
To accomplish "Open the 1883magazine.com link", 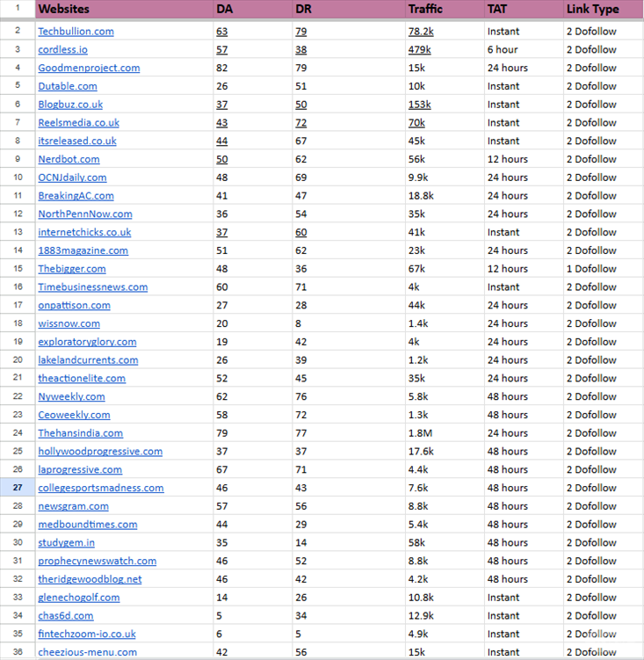I will pos(83,250).
